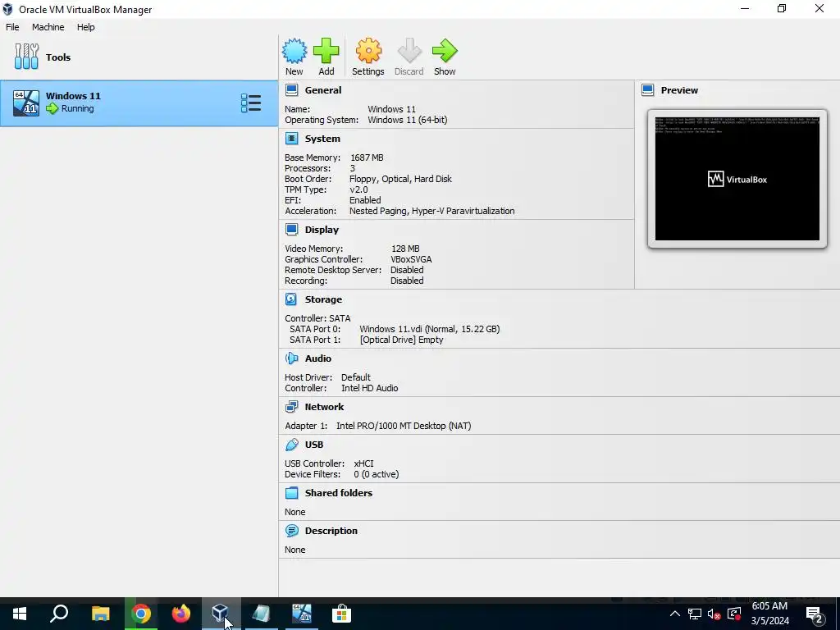Screen dimensions: 840x630
Task: Open the System settings header link
Action: click(x=322, y=139)
